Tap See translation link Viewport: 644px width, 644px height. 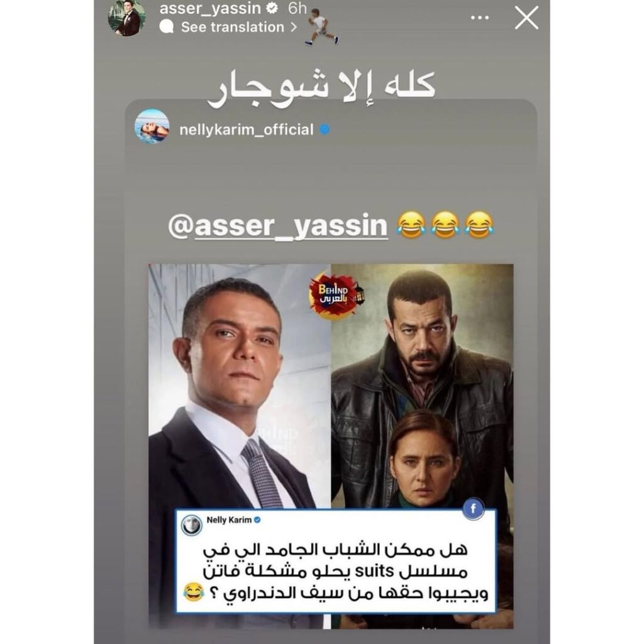tap(233, 27)
